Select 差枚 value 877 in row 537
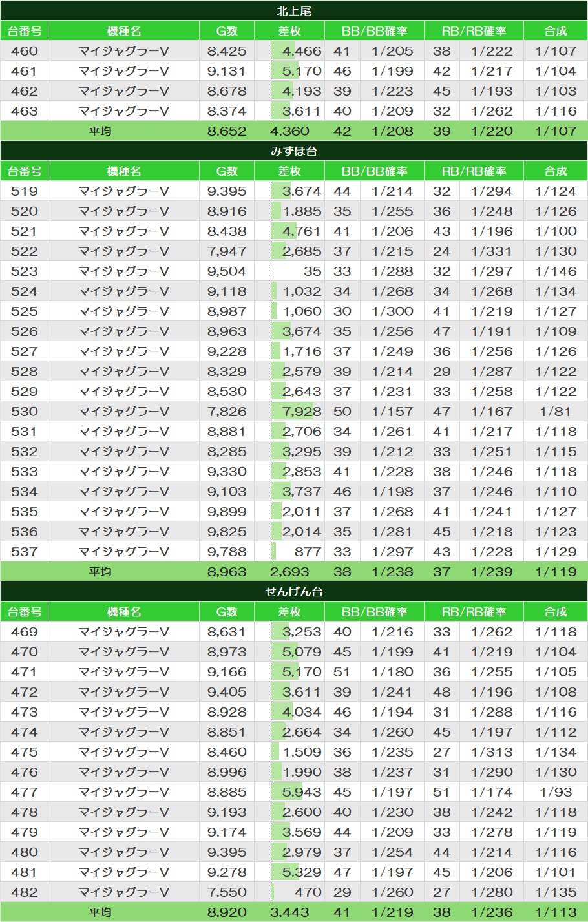The image size is (588, 922). tap(308, 552)
